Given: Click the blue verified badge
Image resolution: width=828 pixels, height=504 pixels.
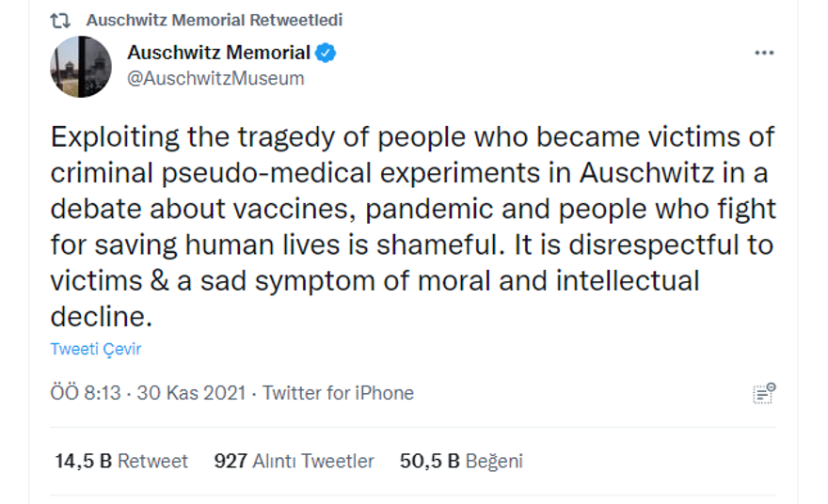Looking at the screenshot, I should click(326, 53).
